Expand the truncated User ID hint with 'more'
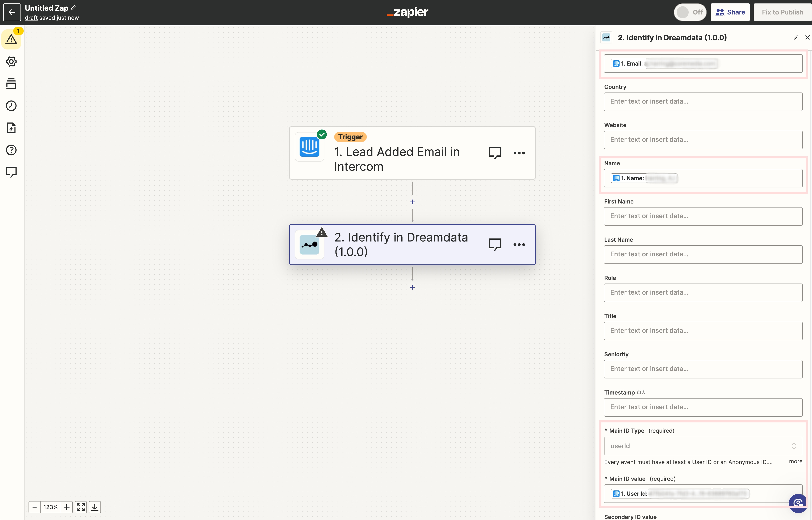812x520 pixels. point(796,461)
